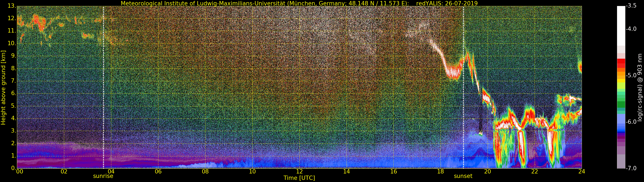644x182 pixels.
Task: Click the '08' time tick label
Action: [205, 172]
